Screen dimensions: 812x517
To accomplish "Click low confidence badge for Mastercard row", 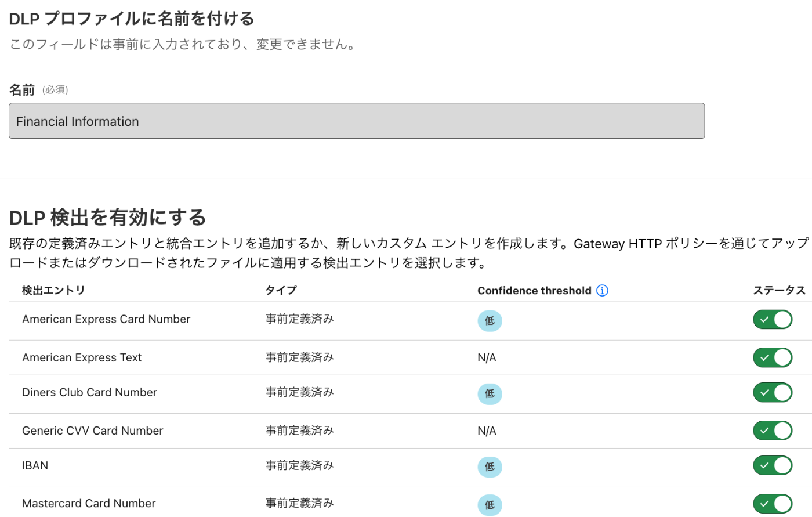I will 490,505.
